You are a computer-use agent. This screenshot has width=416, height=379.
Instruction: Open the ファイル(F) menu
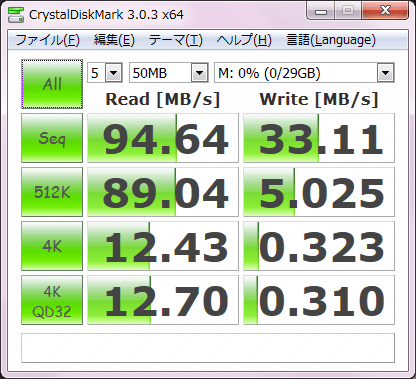[x=47, y=40]
